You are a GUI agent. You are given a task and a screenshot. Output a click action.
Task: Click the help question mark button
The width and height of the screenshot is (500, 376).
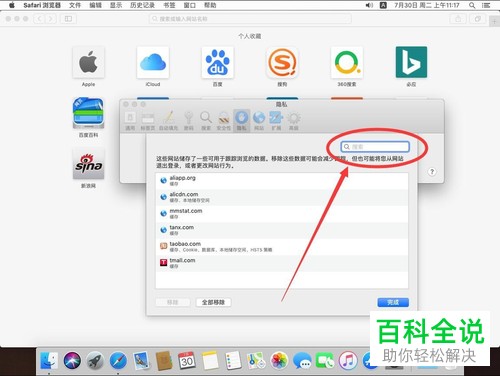(432, 172)
